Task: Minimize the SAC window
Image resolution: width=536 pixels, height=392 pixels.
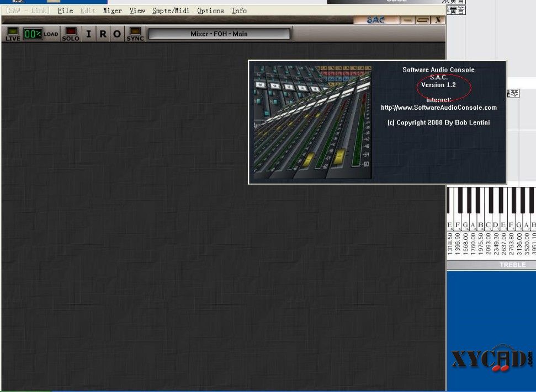Action: click(407, 20)
